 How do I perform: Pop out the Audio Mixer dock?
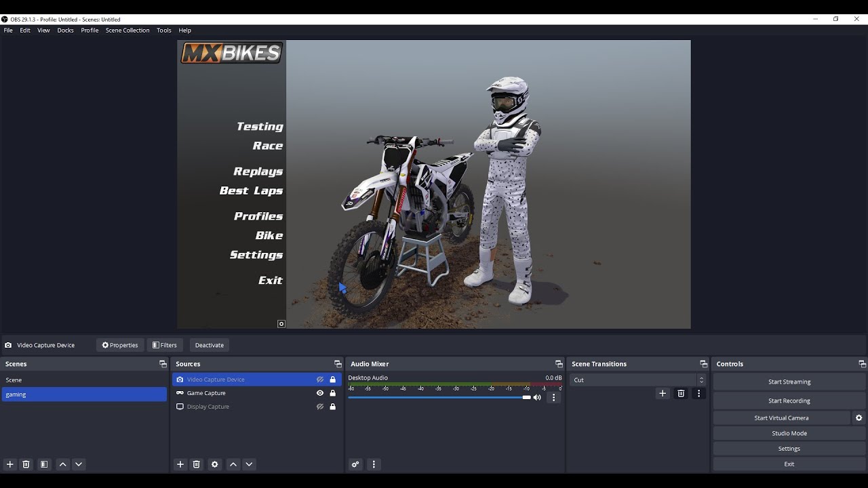coord(559,364)
